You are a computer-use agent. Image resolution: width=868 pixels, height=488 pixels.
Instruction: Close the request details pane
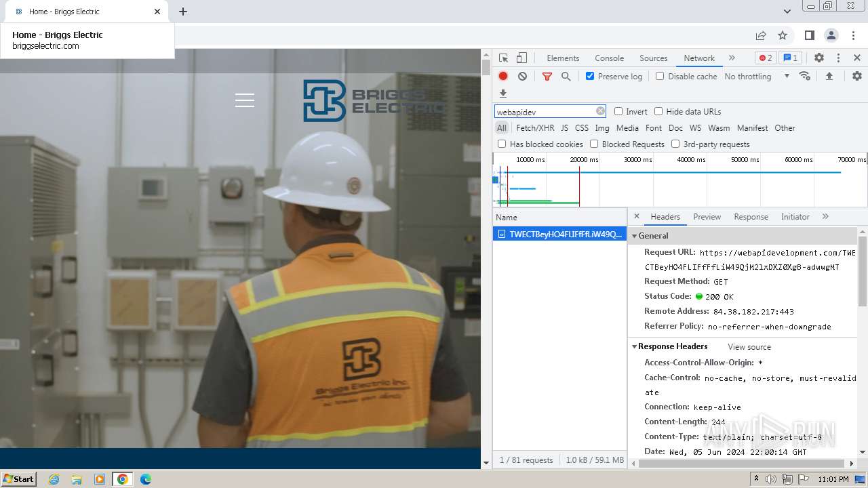pos(636,216)
